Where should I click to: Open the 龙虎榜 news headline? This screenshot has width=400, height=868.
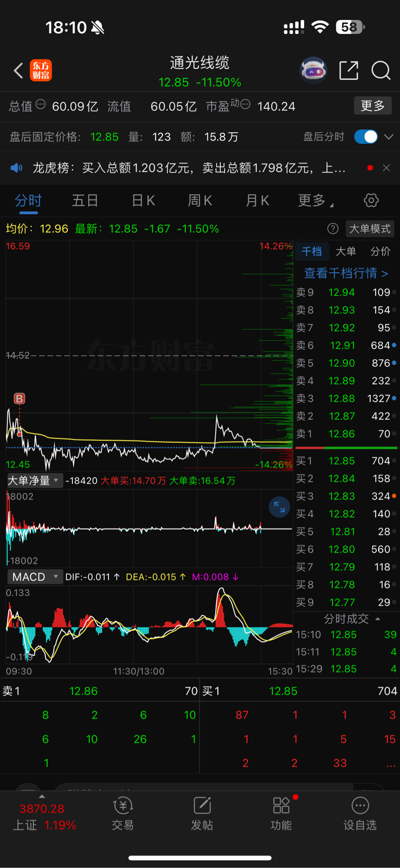pos(189,168)
